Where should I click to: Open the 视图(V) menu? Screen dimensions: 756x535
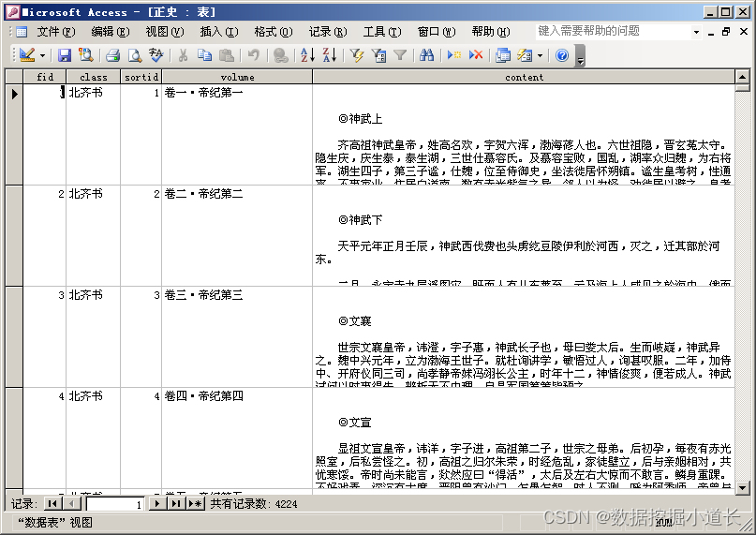pos(165,32)
